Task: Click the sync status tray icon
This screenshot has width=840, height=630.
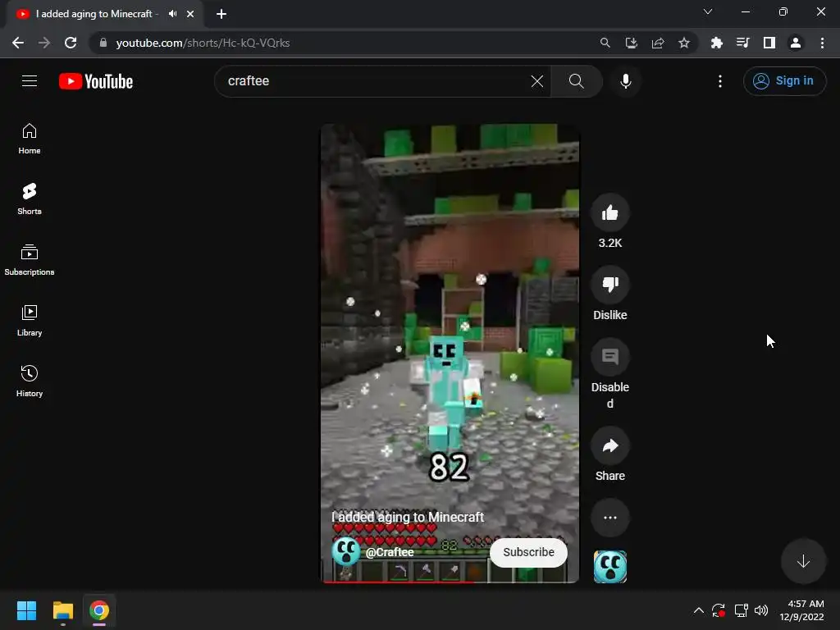Action: [x=719, y=610]
